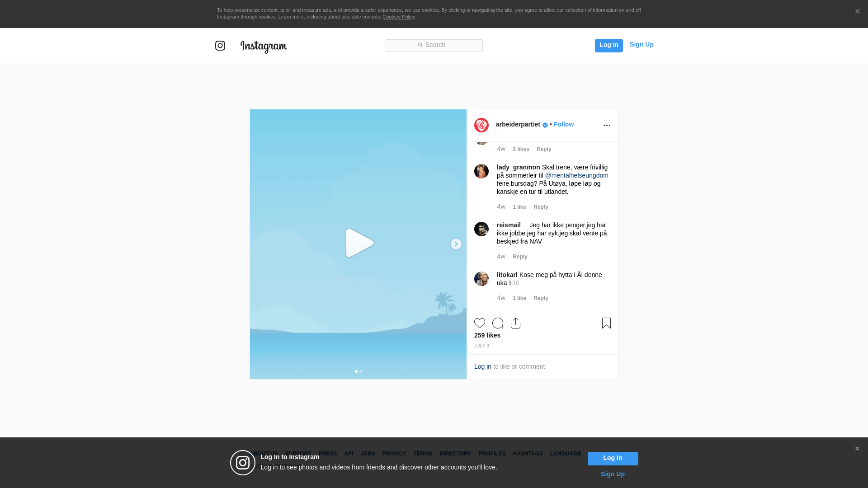
Task: Close the bottom Log In prompt
Action: [x=857, y=449]
